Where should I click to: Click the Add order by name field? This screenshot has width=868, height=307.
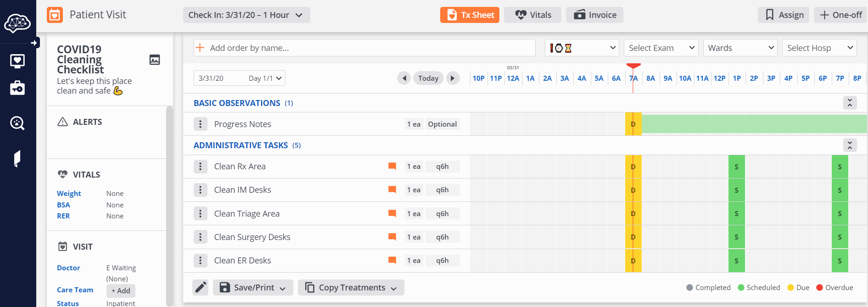tap(367, 48)
